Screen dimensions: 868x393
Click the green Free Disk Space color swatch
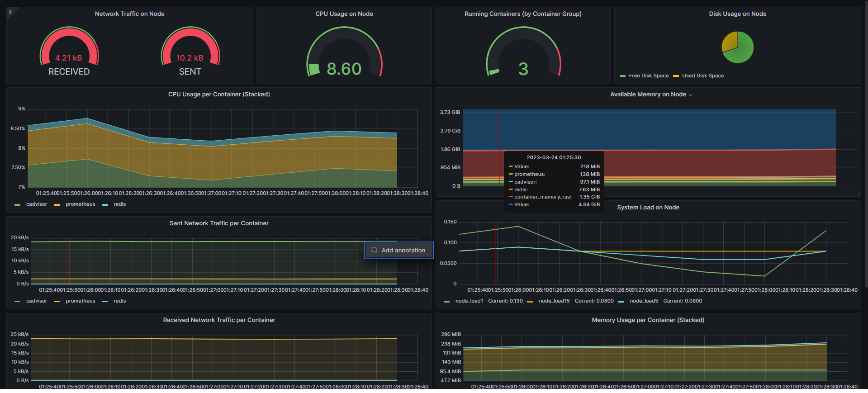click(x=622, y=76)
